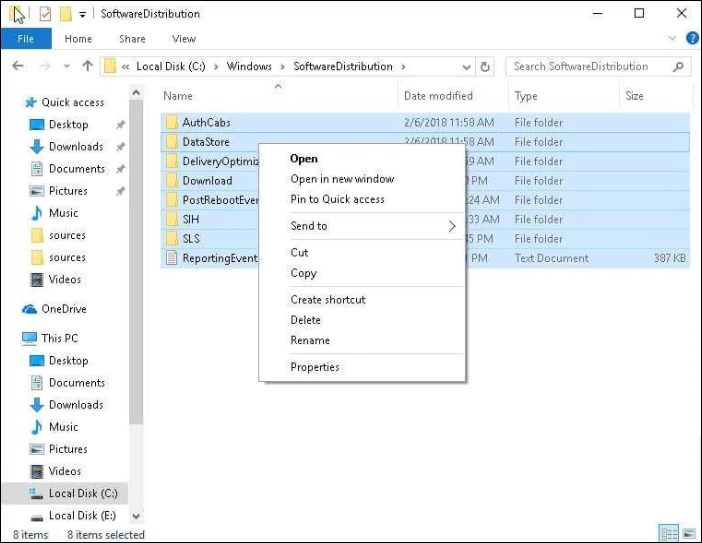Open the OneDrive item in navigation pane

63,309
